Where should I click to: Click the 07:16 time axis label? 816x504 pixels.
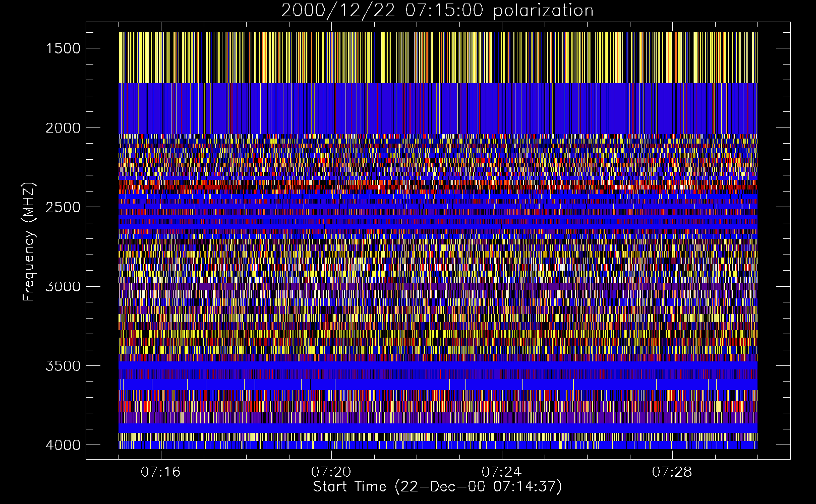point(161,472)
